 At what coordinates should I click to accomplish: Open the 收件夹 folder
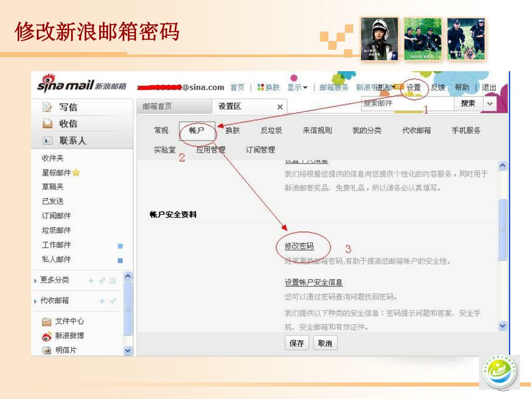[x=52, y=158]
